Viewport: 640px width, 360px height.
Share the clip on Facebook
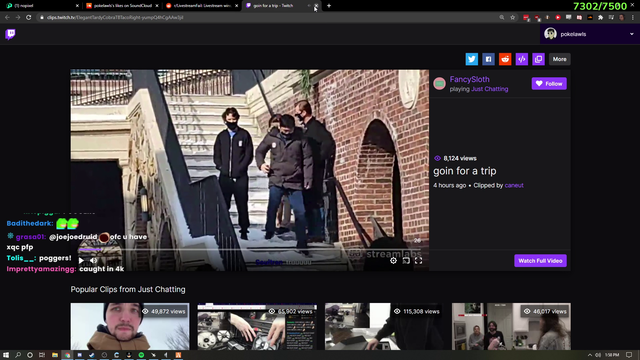tap(488, 59)
